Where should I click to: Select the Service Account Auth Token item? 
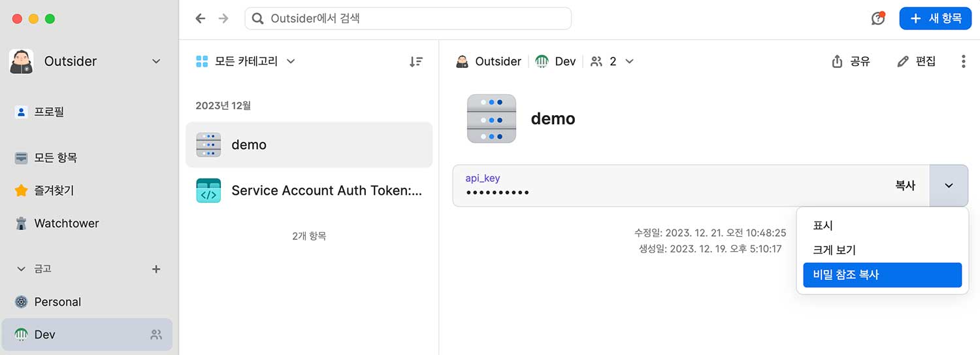coord(309,190)
